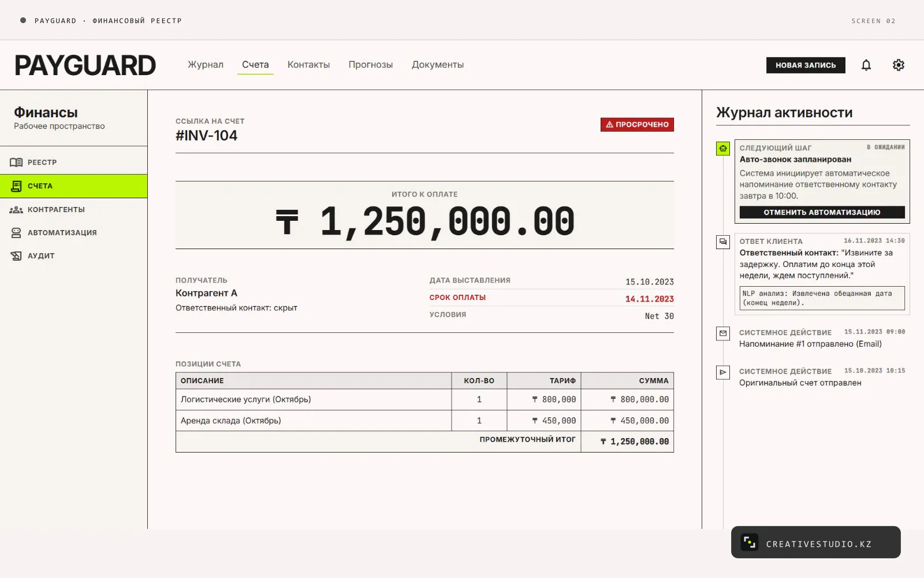Open Автоматизация sidebar item
Viewport: 924px width, 578px height.
73,233
